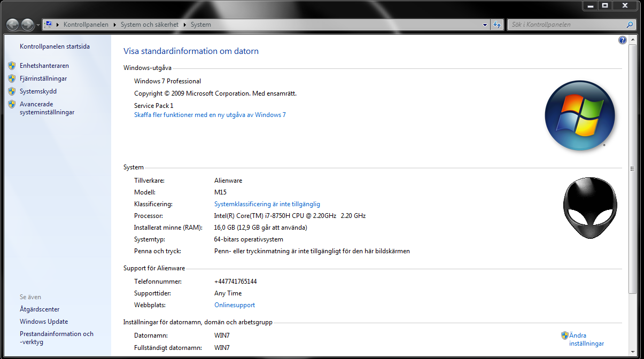This screenshot has height=359, width=644.
Task: Click the magnifier search icon
Action: click(630, 25)
